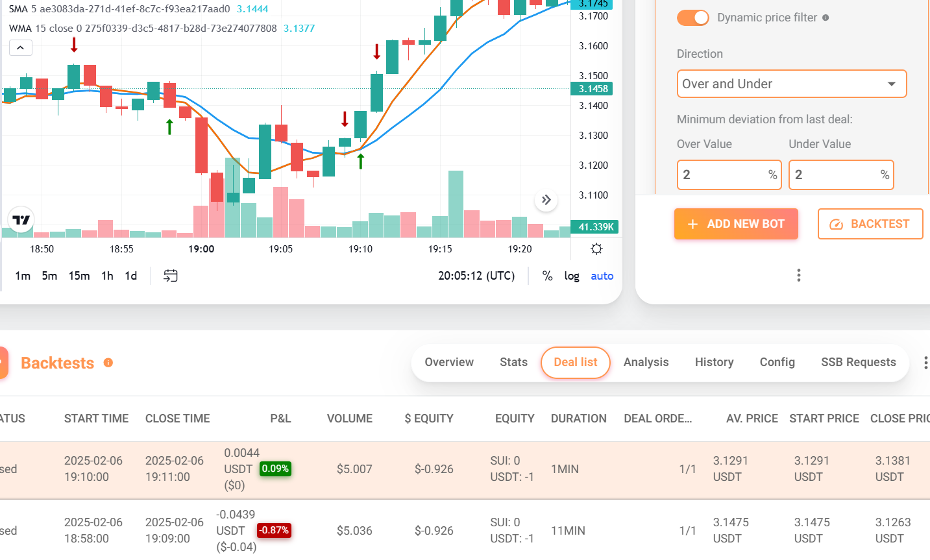Click the ADD NEW BOT button
Image resolution: width=930 pixels, height=560 pixels.
click(x=736, y=224)
